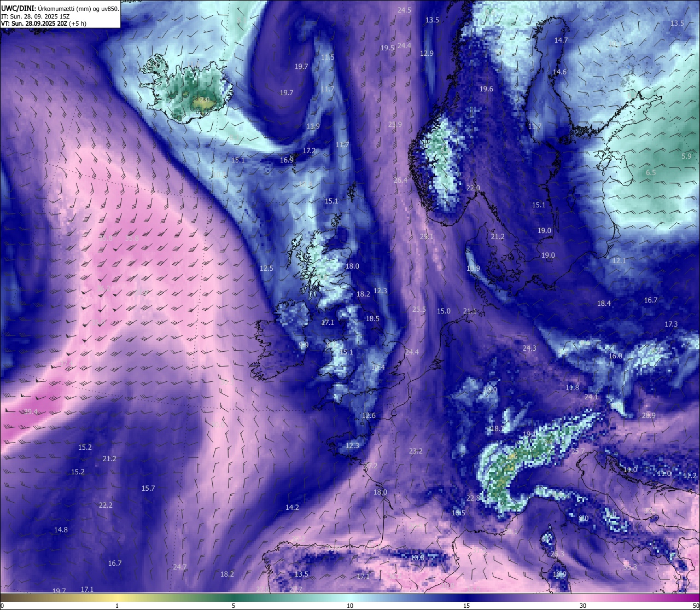700x610 pixels.
Task: Select the 25.9 label in the Norwegian Sea
Action: click(x=395, y=125)
